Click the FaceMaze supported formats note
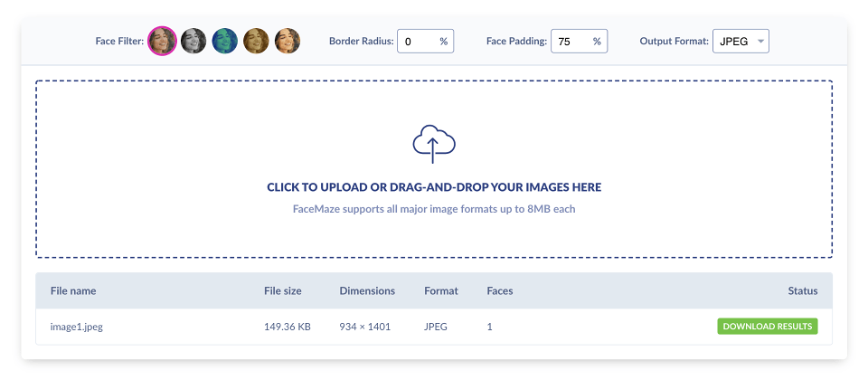This screenshot has width=868, height=380. [x=434, y=209]
